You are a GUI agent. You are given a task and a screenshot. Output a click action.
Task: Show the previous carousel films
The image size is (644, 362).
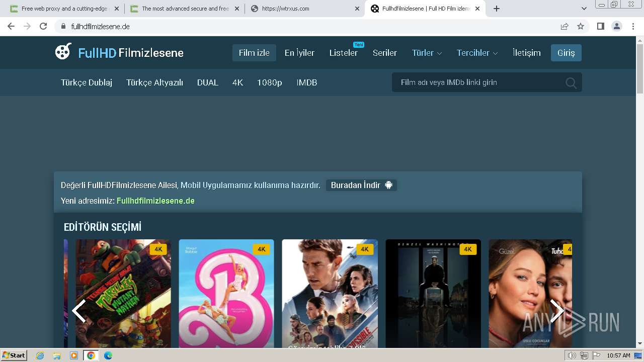coord(79,311)
